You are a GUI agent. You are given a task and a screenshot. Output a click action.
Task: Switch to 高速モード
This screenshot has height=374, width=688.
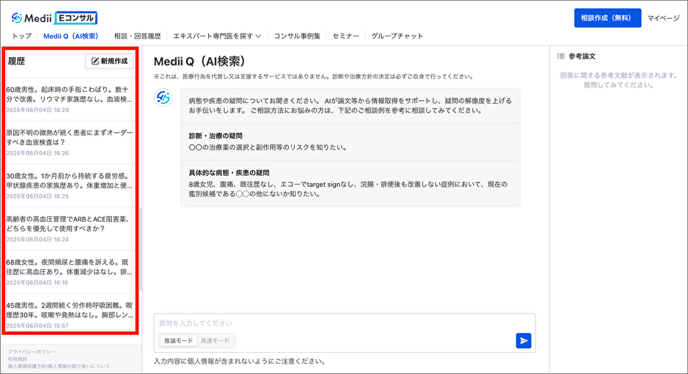point(215,341)
